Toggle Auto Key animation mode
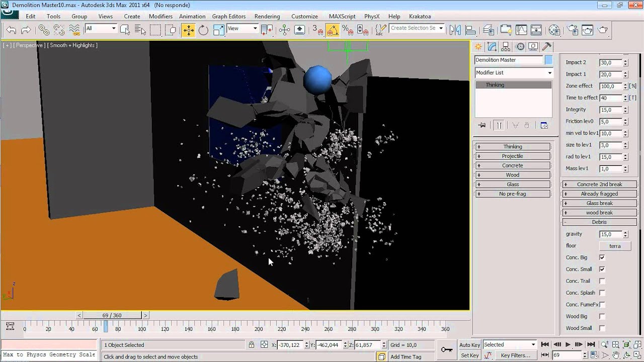This screenshot has height=362, width=644. (469, 345)
